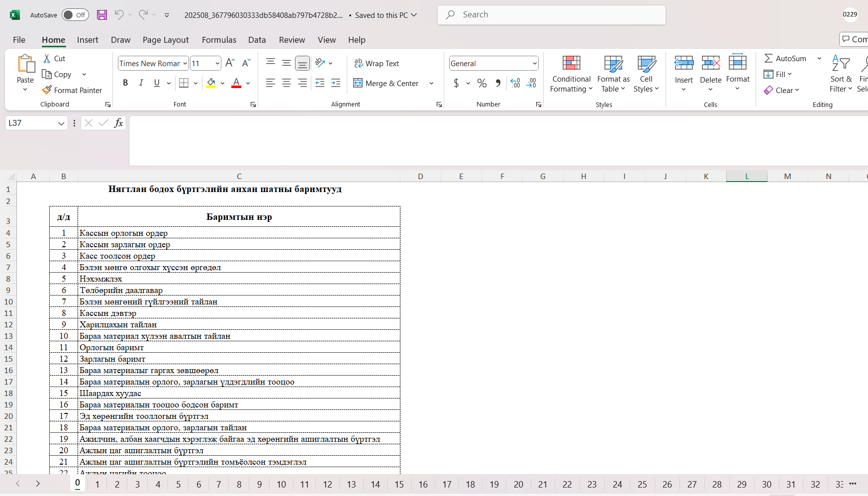Toggle underline formatting
The image size is (868, 496).
coord(157,83)
